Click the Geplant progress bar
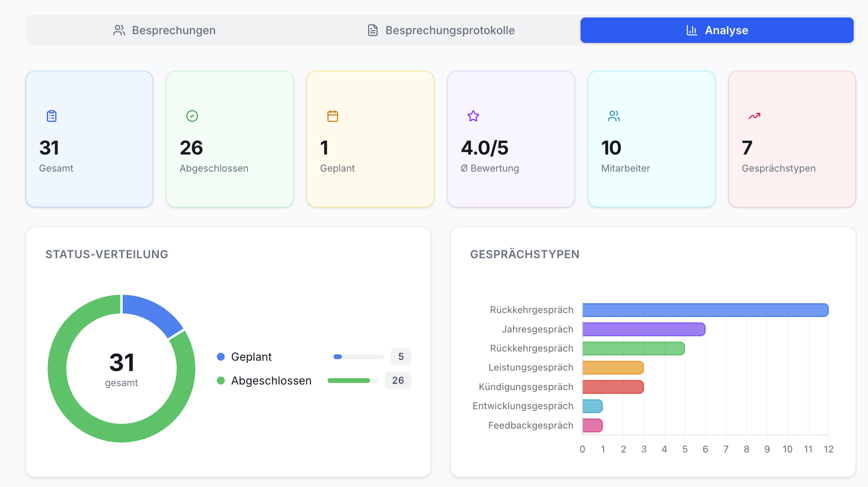This screenshot has width=868, height=487. (359, 357)
